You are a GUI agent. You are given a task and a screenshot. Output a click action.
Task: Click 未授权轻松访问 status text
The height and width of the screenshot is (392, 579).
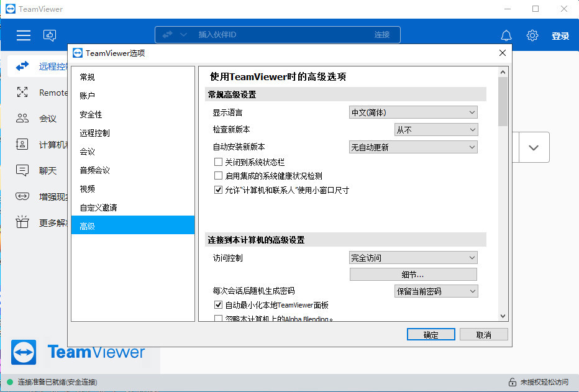pyautogui.click(x=544, y=382)
